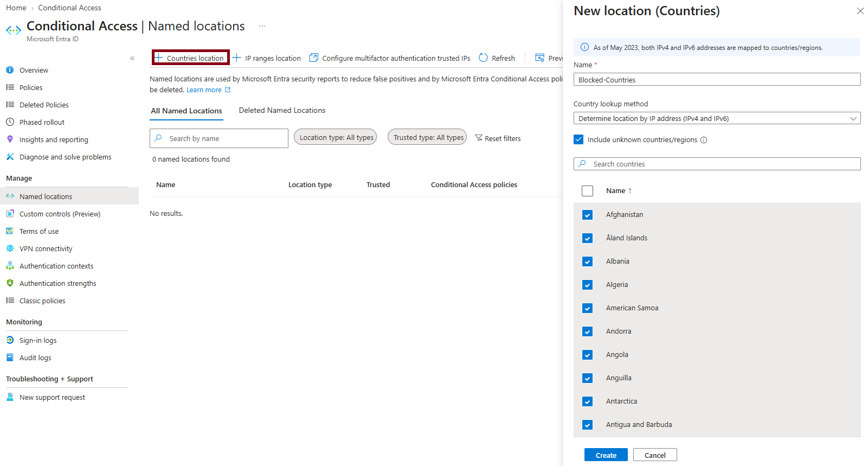
Task: Click the external link icon for multifactor trusted IPs
Action: [x=313, y=58]
